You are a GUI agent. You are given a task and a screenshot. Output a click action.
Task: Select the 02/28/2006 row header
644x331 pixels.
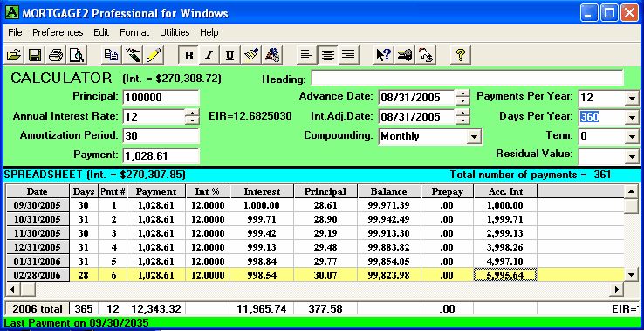(38, 275)
